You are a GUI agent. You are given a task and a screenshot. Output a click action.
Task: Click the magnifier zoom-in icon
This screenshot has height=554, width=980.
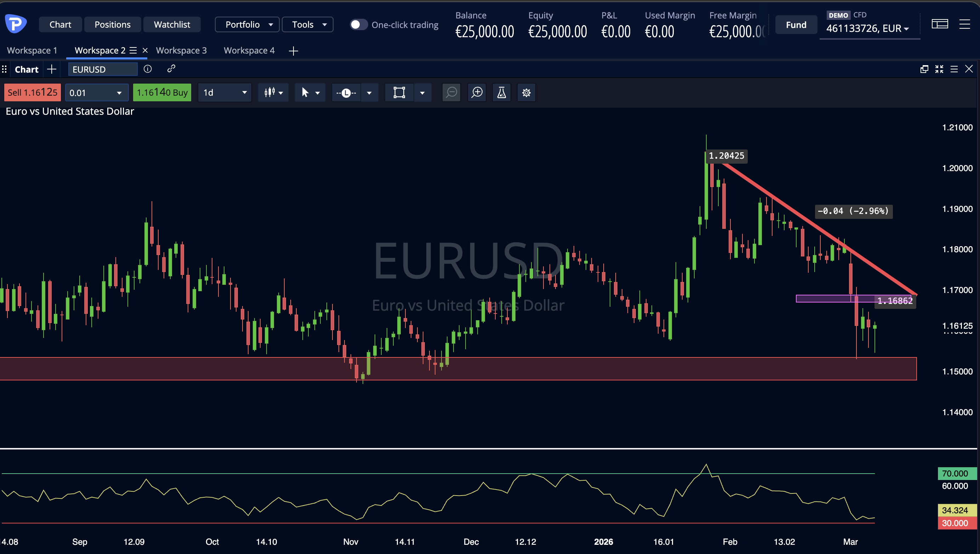477,92
